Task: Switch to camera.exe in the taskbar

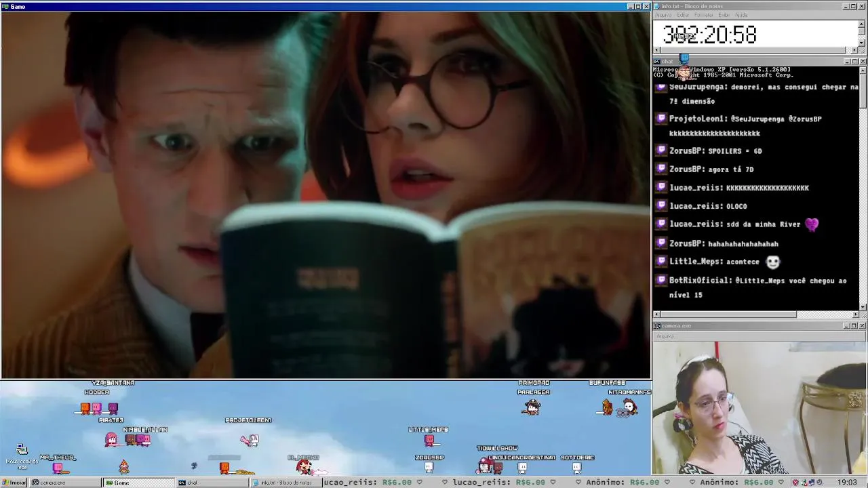Action: (x=66, y=483)
